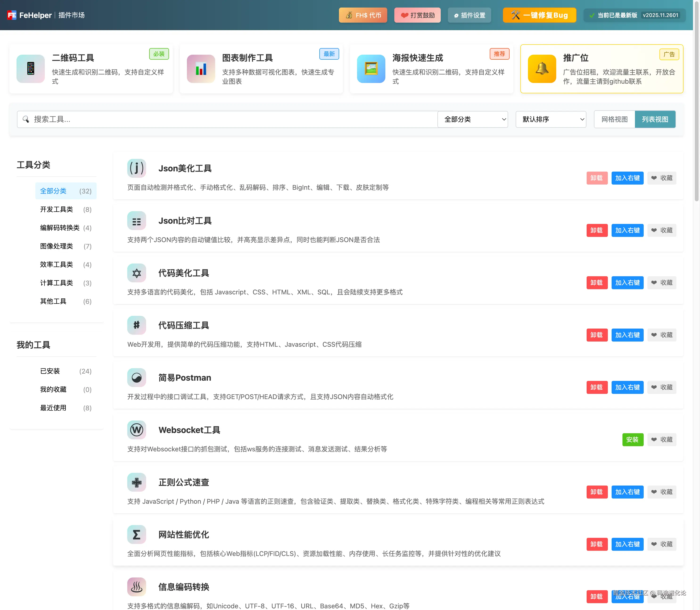Select 开发工具类 category in sidebar
This screenshot has height=610, width=700.
tap(57, 209)
